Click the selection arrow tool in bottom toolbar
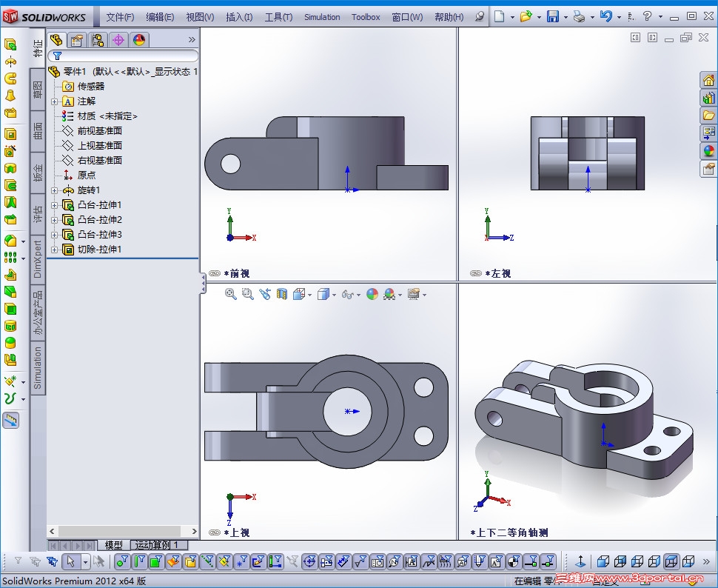 point(70,561)
